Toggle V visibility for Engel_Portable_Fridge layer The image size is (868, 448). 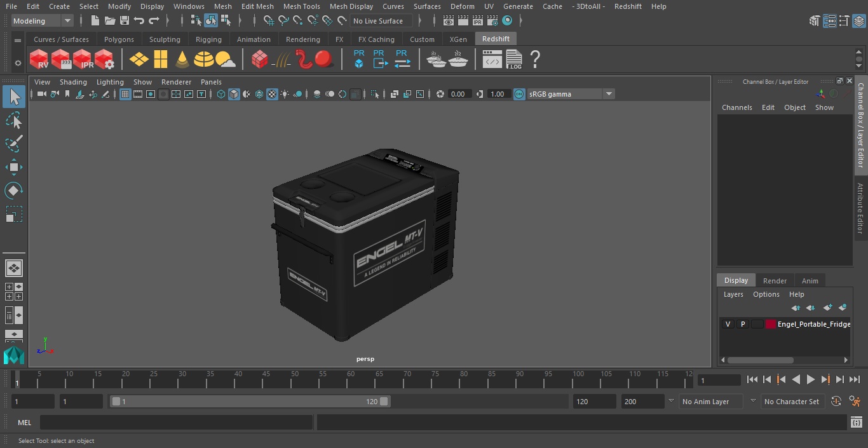tap(728, 324)
